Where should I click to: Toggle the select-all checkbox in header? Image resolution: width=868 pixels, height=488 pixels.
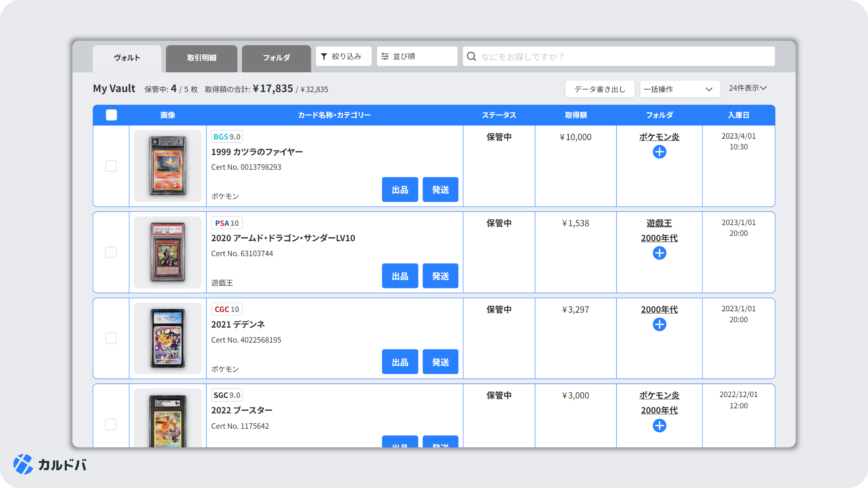pos(111,115)
